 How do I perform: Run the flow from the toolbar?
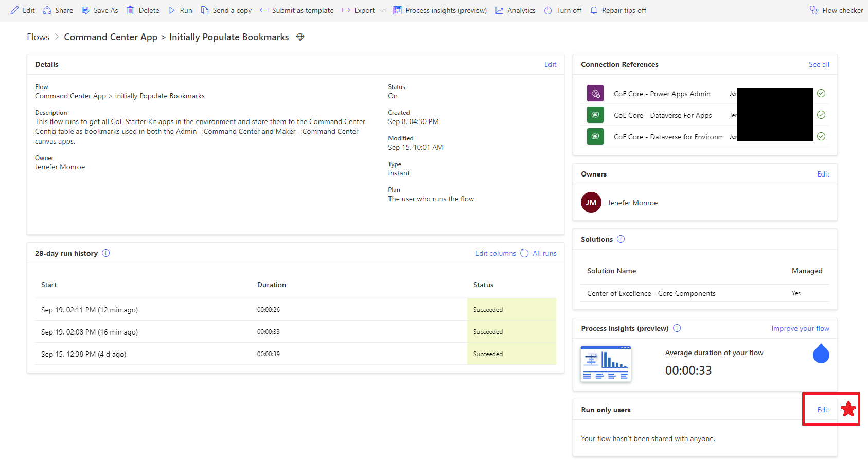click(180, 10)
